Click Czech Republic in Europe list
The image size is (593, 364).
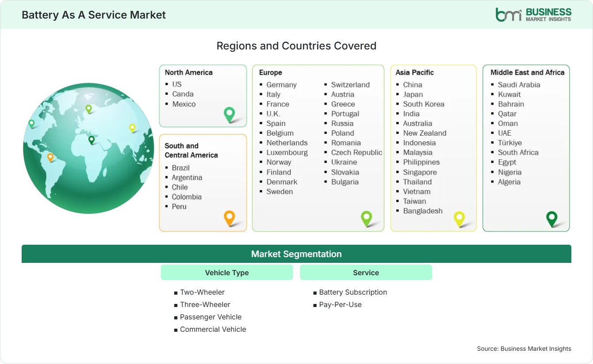(357, 152)
